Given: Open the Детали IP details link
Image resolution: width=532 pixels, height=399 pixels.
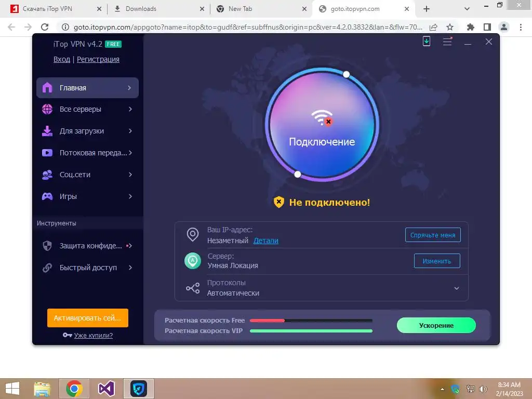Looking at the screenshot, I should click(x=266, y=241).
